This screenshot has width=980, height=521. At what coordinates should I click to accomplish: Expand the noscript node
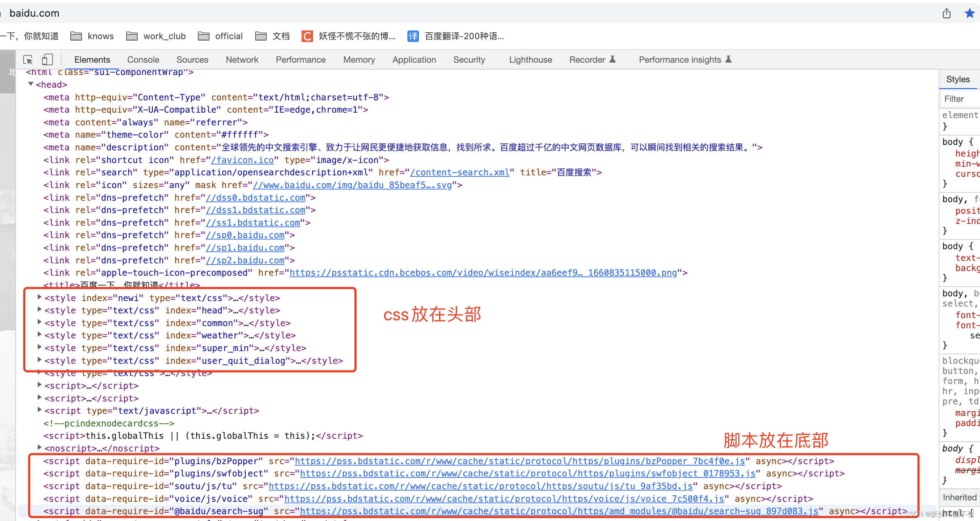(x=39, y=447)
